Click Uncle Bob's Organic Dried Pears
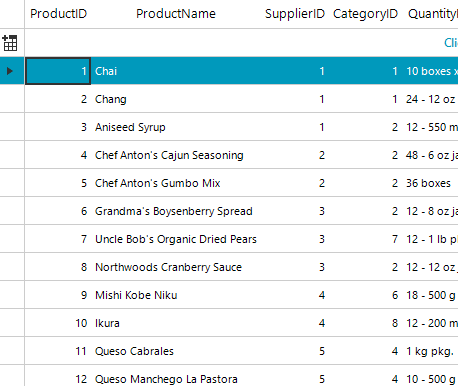This screenshot has height=386, width=458. click(176, 239)
